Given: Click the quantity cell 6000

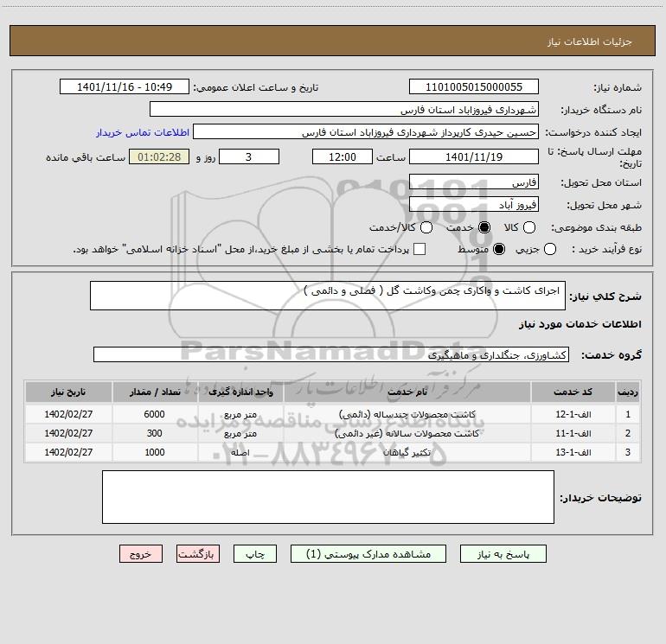Looking at the screenshot, I should 155,414.
